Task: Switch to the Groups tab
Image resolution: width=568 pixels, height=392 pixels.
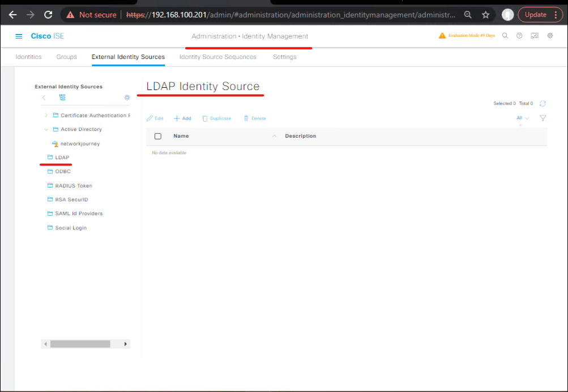Action: pyautogui.click(x=66, y=57)
